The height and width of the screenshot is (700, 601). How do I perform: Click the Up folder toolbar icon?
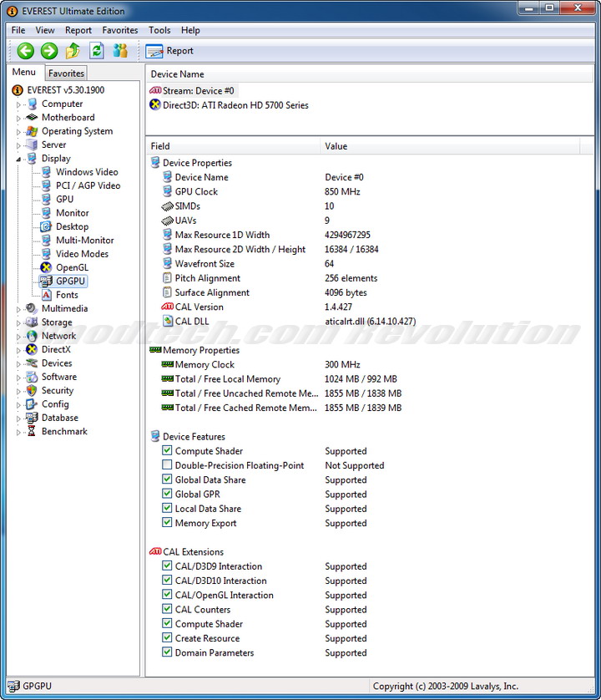[x=73, y=51]
